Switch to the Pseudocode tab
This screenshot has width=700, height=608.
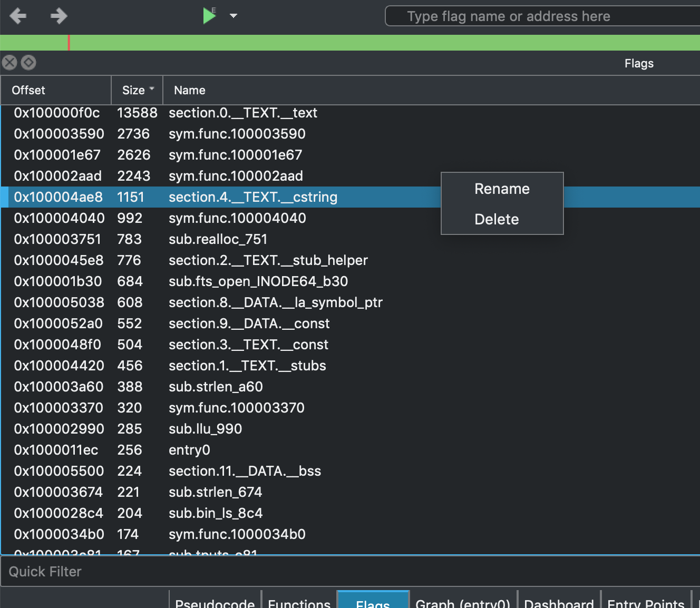(214, 602)
